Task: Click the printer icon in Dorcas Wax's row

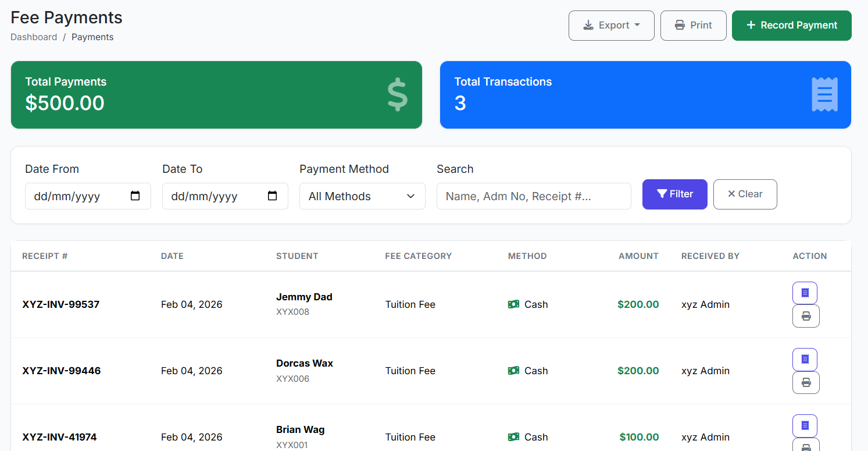Action: pos(806,382)
